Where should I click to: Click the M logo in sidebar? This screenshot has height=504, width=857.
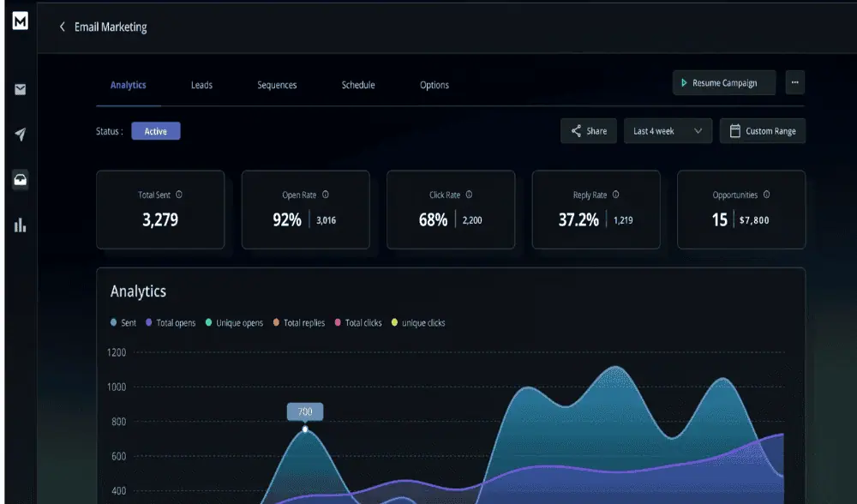(20, 21)
